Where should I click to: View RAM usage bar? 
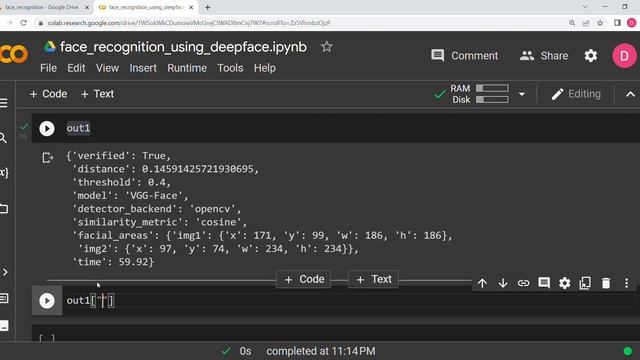click(492, 88)
